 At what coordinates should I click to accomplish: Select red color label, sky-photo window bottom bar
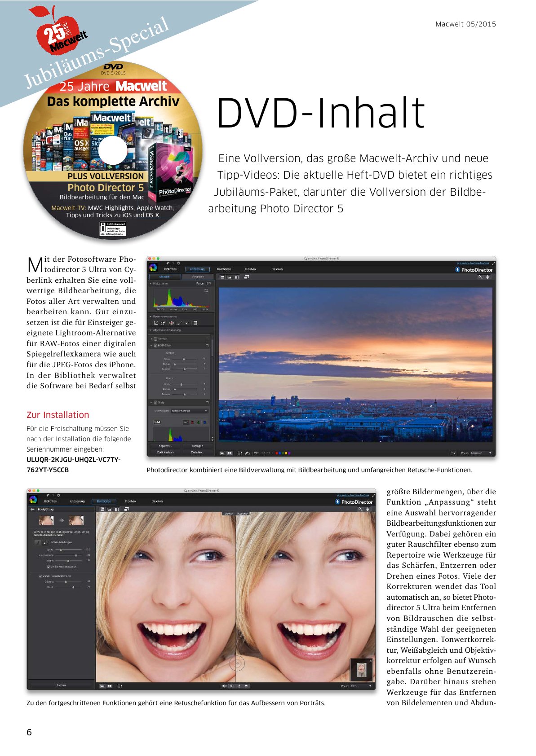pyautogui.click(x=277, y=453)
